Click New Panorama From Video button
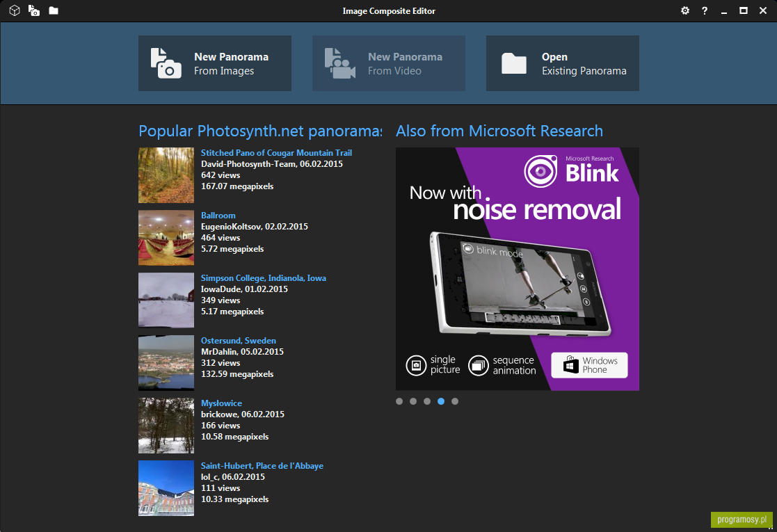Image resolution: width=777 pixels, height=532 pixels. (x=388, y=63)
